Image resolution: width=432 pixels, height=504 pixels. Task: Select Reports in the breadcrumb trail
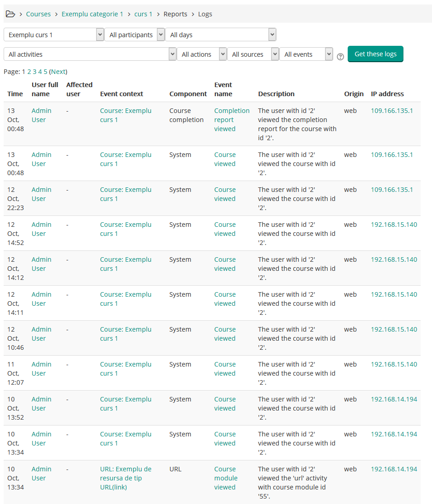coord(175,14)
